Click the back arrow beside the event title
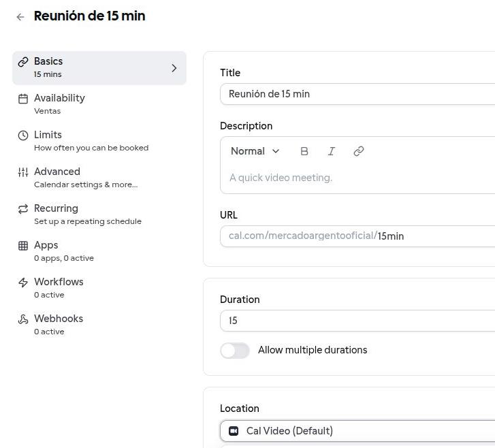Image resolution: width=495 pixels, height=448 pixels. point(20,17)
